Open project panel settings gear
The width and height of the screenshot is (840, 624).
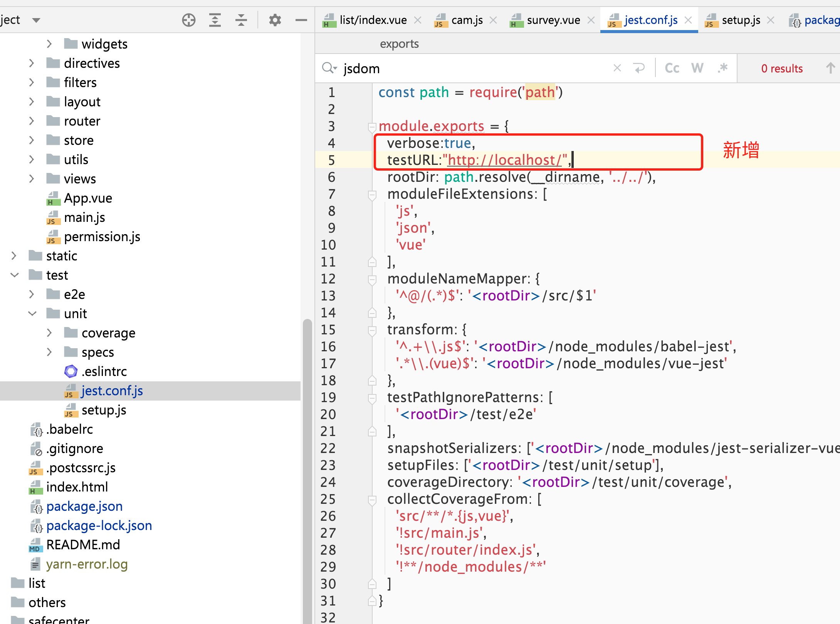coord(275,20)
